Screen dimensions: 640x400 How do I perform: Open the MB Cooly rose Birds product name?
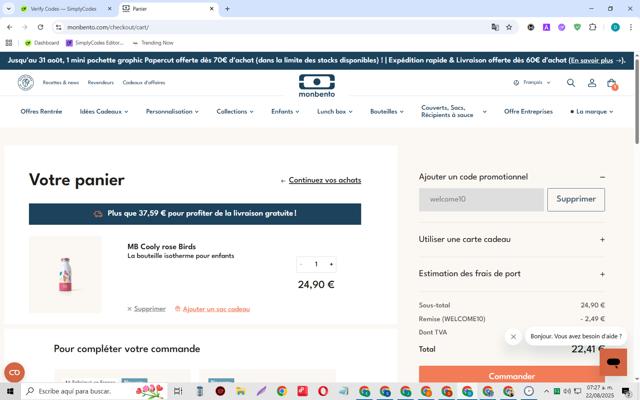[x=162, y=247]
